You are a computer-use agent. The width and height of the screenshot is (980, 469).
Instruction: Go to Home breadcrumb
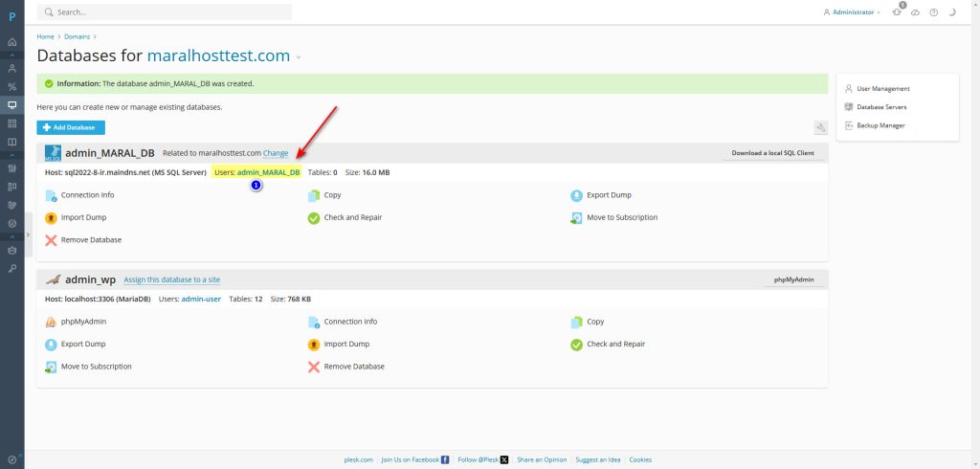45,37
